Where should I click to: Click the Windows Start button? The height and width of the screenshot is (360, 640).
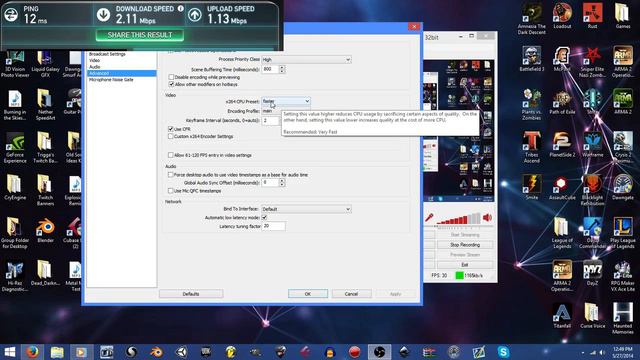pyautogui.click(x=9, y=351)
